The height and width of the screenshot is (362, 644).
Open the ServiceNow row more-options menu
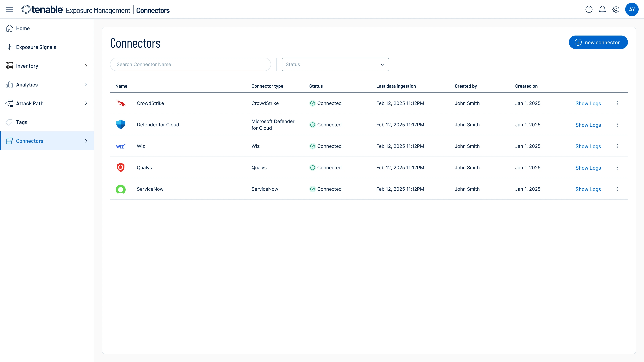point(617,189)
